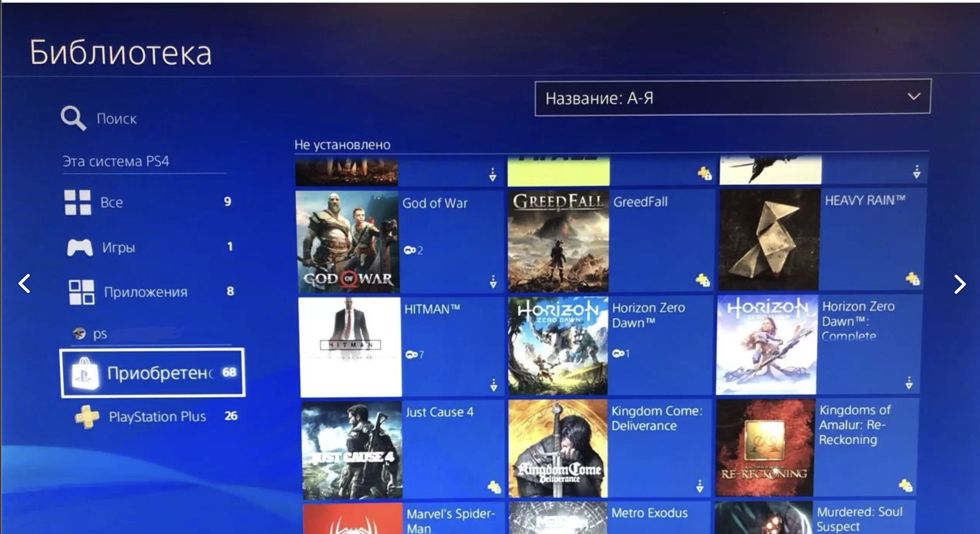The height and width of the screenshot is (534, 980).
Task: Click PS Plus lock icon on the green top tile
Action: point(705,173)
